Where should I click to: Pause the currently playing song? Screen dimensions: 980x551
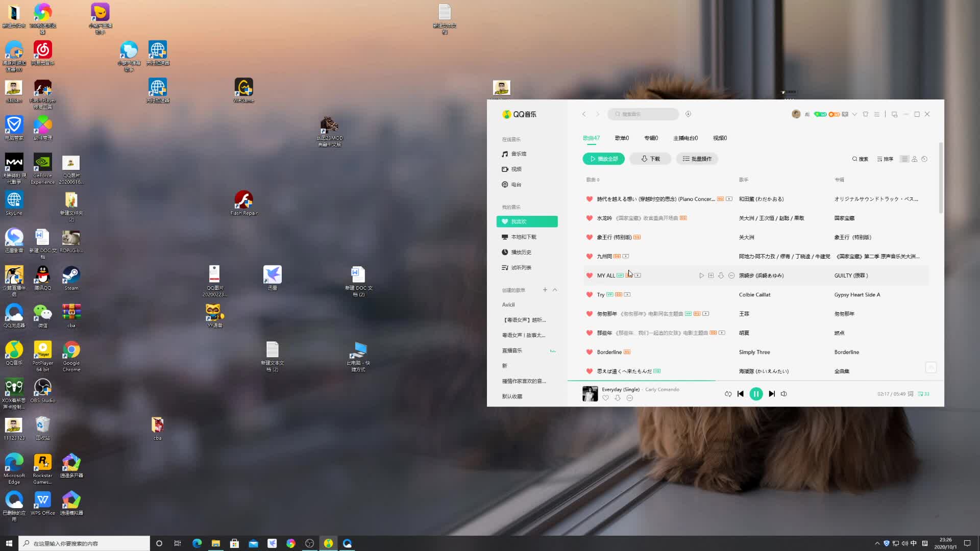coord(756,394)
